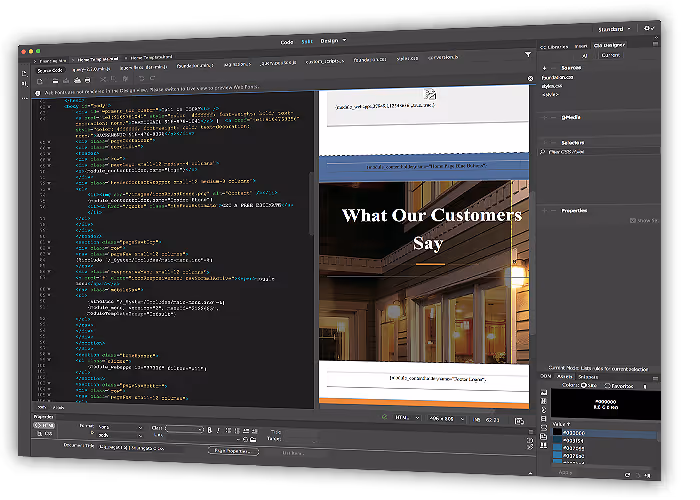The width and height of the screenshot is (700, 500).
Task: Click the Assets URLs category icon
Action: tap(544, 410)
